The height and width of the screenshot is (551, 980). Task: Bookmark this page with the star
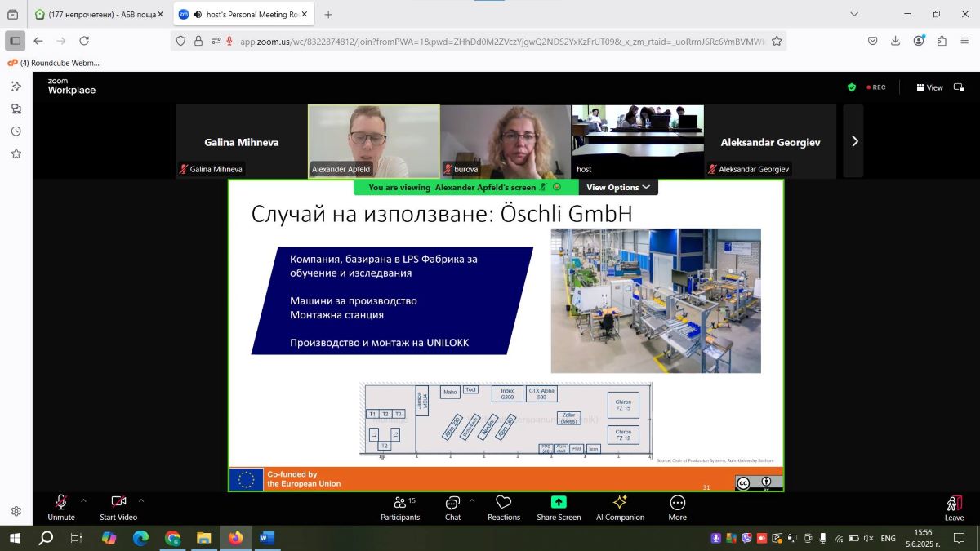click(777, 41)
